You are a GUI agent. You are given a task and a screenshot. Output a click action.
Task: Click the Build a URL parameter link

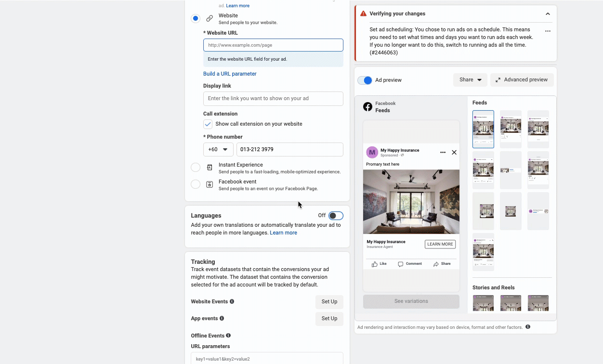(230, 74)
